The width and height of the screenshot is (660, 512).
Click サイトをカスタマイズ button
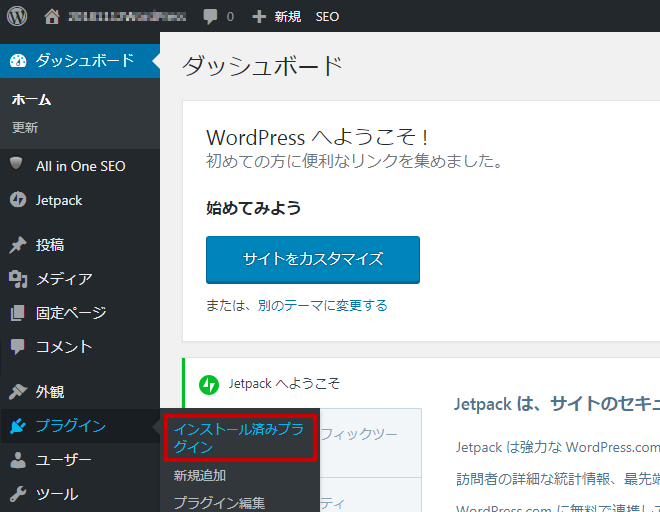coord(313,259)
